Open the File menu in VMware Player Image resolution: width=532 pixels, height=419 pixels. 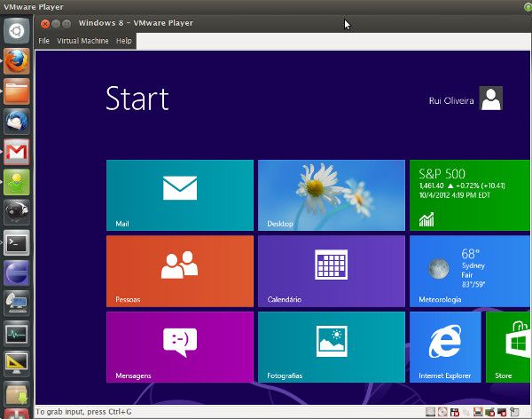point(43,41)
